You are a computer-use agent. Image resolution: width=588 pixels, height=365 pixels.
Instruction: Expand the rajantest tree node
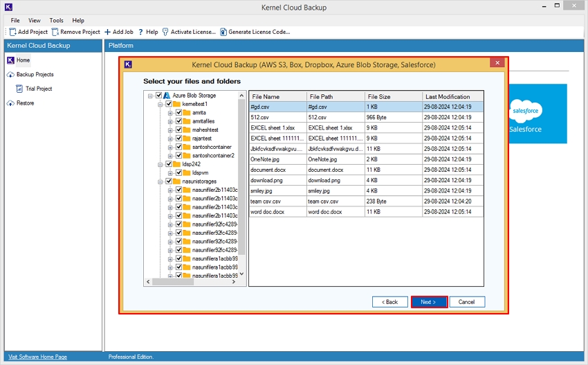[170, 139]
